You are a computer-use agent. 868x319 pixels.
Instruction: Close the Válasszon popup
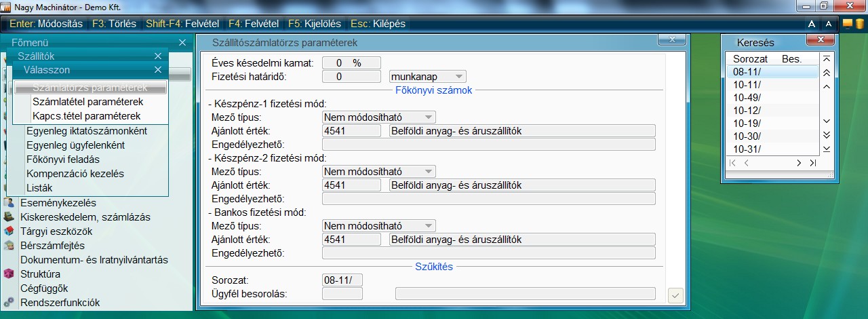click(157, 70)
